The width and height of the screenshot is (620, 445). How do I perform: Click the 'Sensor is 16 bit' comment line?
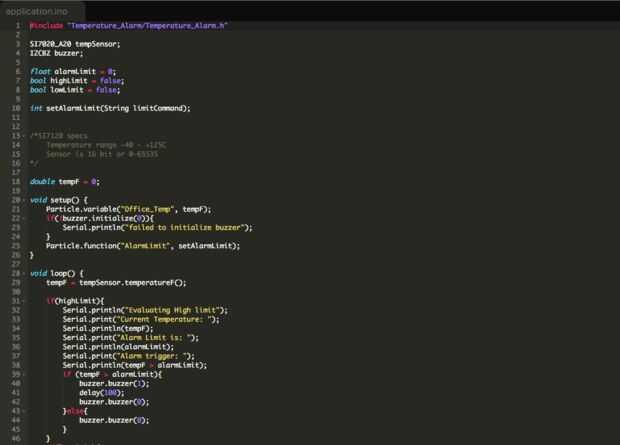[102, 154]
